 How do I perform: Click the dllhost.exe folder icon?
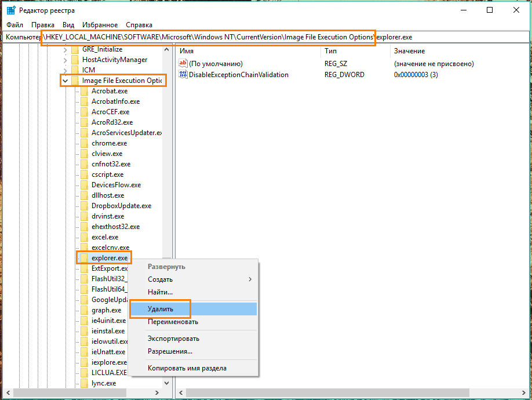coord(85,195)
